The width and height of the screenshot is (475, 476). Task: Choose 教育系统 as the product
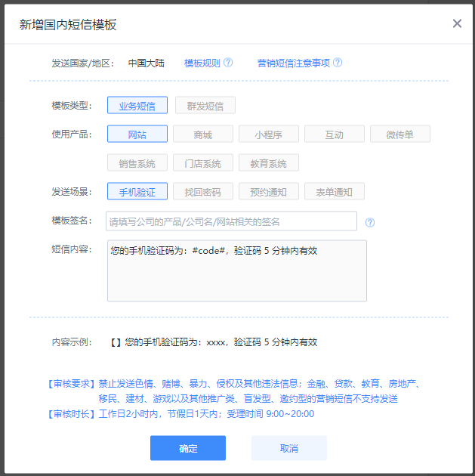(x=268, y=163)
